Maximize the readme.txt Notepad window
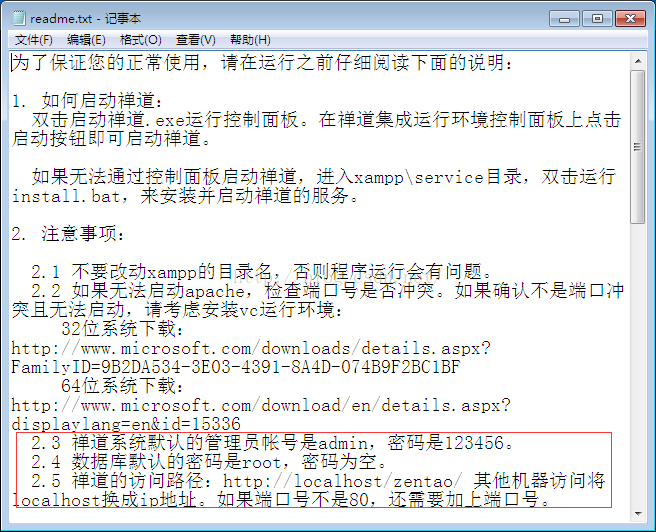The image size is (656, 532). (597, 19)
